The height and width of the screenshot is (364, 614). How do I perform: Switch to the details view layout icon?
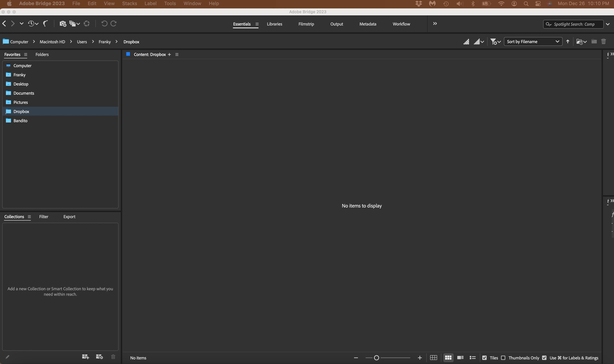coord(460,358)
